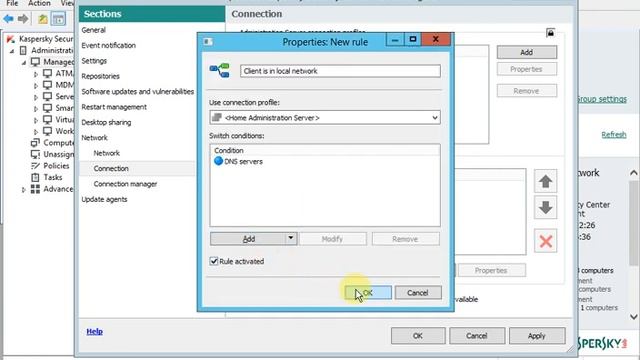Click OK in the New rule dialog
Image resolution: width=640 pixels, height=360 pixels.
368,293
